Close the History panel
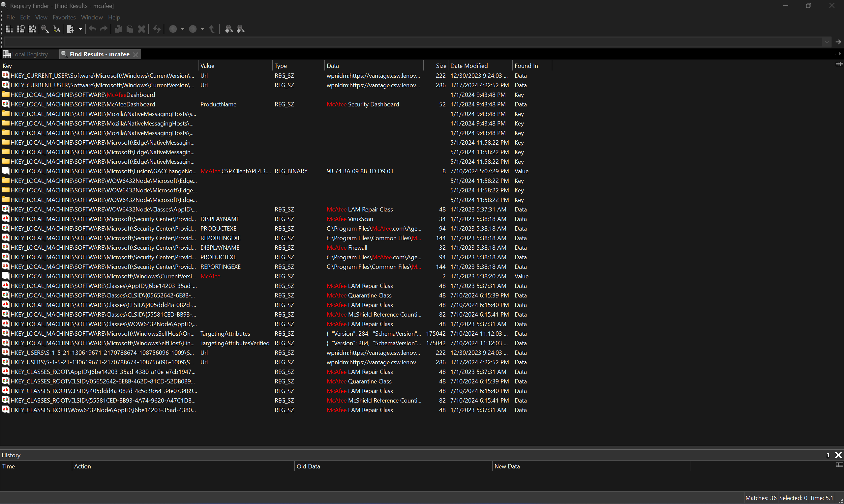Screen dimensions: 844x504 (x=838, y=456)
